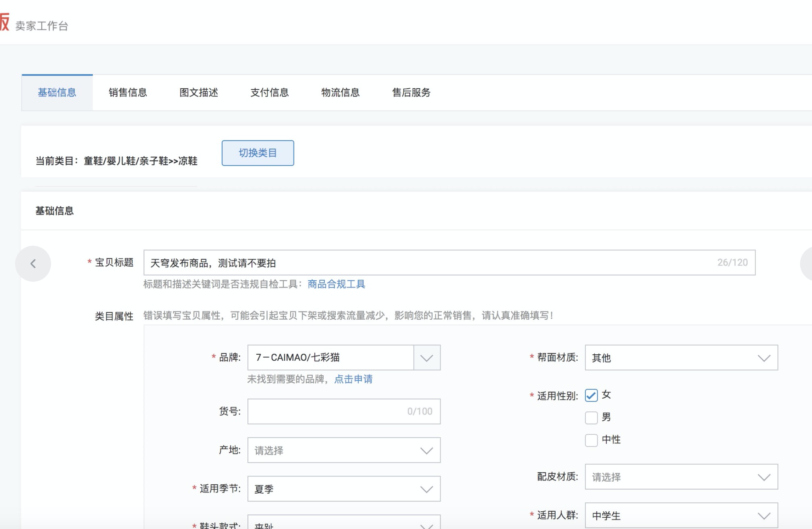Image resolution: width=812 pixels, height=529 pixels.
Task: Click the 26/120 title character counter
Action: click(x=733, y=263)
